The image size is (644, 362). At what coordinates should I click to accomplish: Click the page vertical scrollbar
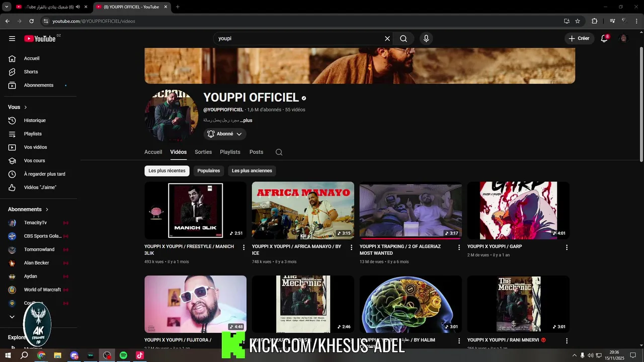click(x=641, y=105)
